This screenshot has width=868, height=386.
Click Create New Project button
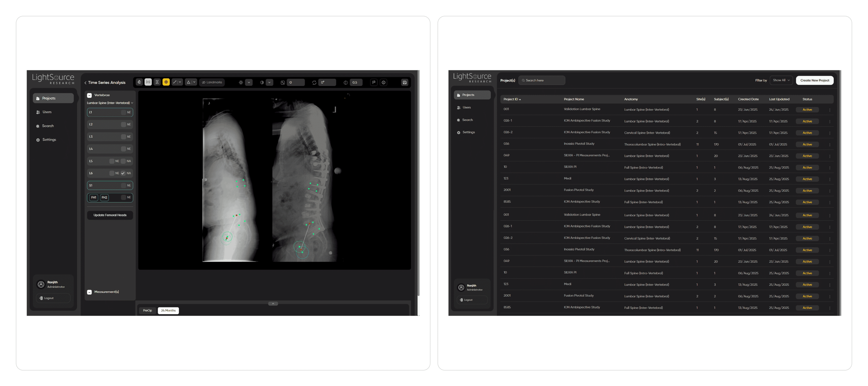pos(814,80)
